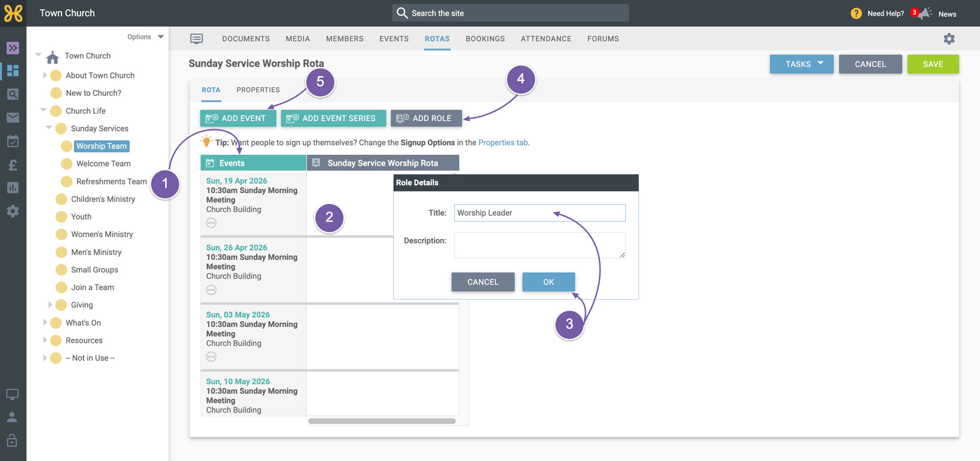
Task: Click the Need Help question mark icon
Action: (x=856, y=14)
